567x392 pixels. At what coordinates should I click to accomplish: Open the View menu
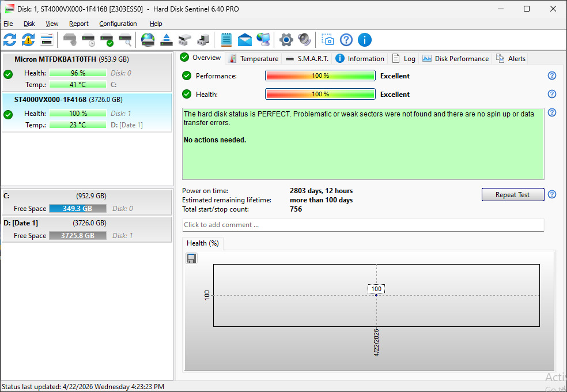[52, 24]
